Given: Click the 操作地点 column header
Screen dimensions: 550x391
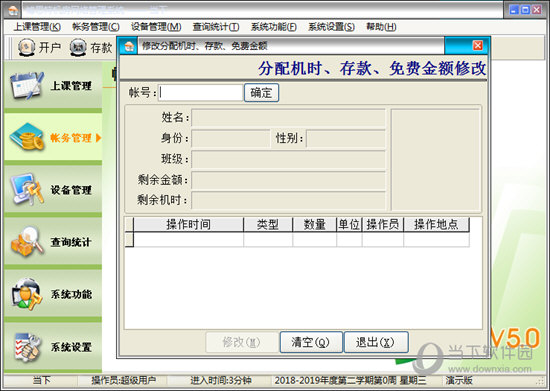Looking at the screenshot, I should coord(436,224).
